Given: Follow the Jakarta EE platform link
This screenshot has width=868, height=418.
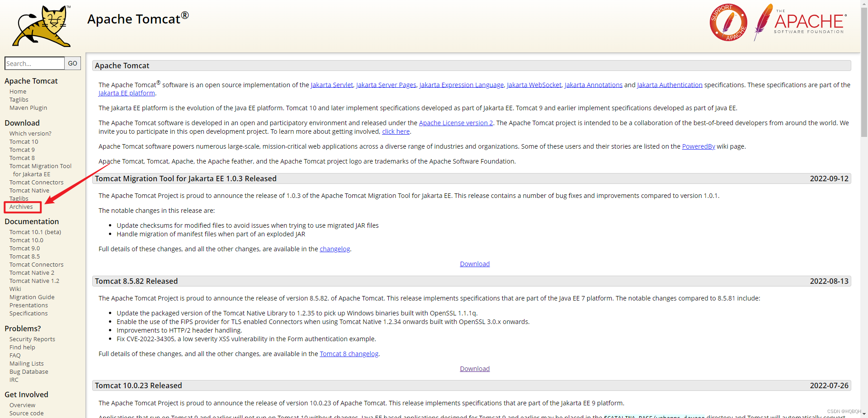Looking at the screenshot, I should point(127,93).
